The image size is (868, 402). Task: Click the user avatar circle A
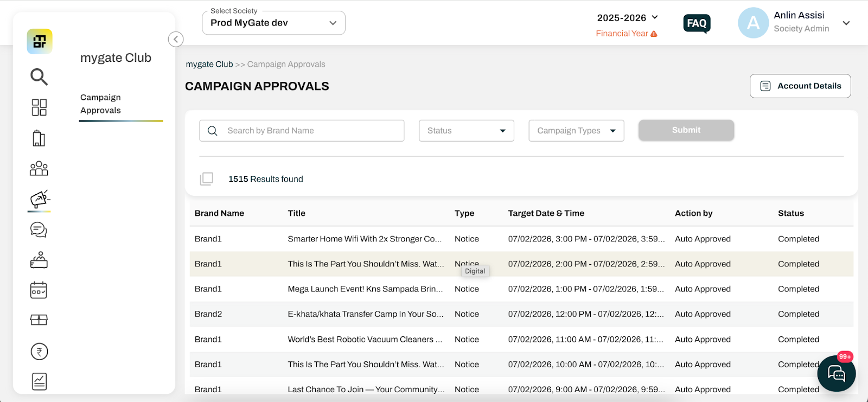[754, 23]
